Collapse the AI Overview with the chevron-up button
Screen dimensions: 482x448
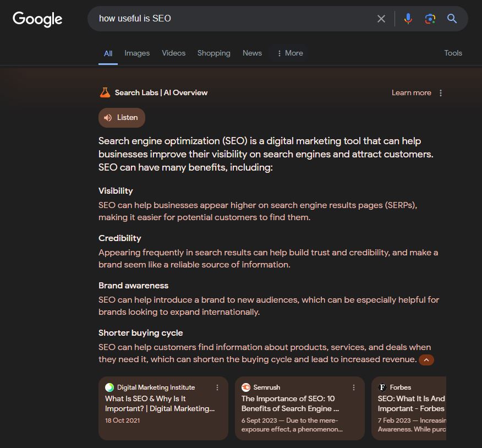pos(426,360)
